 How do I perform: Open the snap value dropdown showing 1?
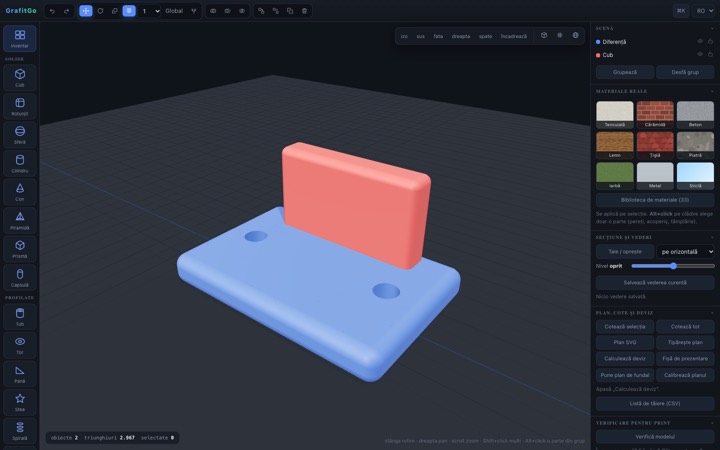pos(150,11)
